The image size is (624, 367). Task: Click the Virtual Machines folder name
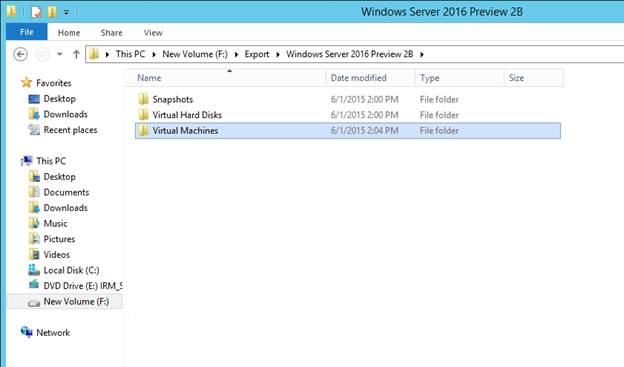click(185, 131)
